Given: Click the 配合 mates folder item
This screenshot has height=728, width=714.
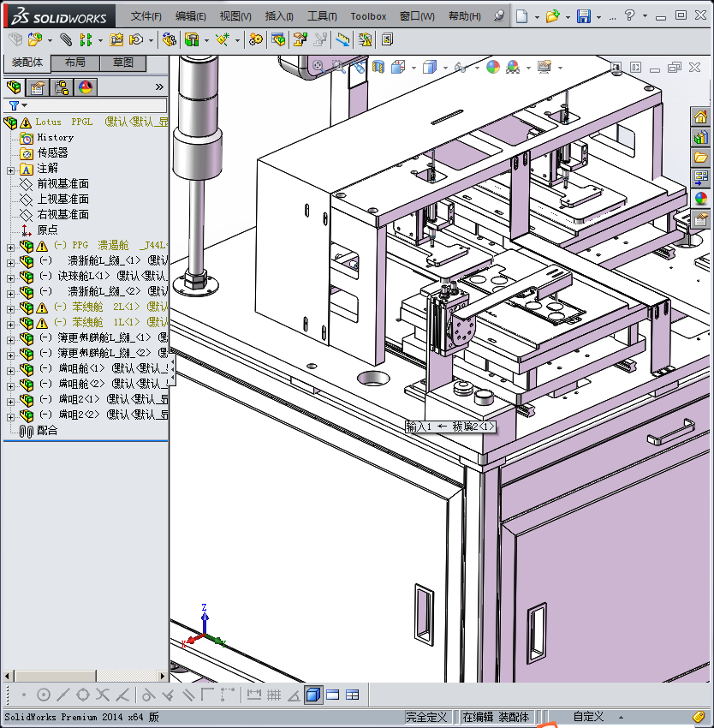Looking at the screenshot, I should tap(47, 431).
